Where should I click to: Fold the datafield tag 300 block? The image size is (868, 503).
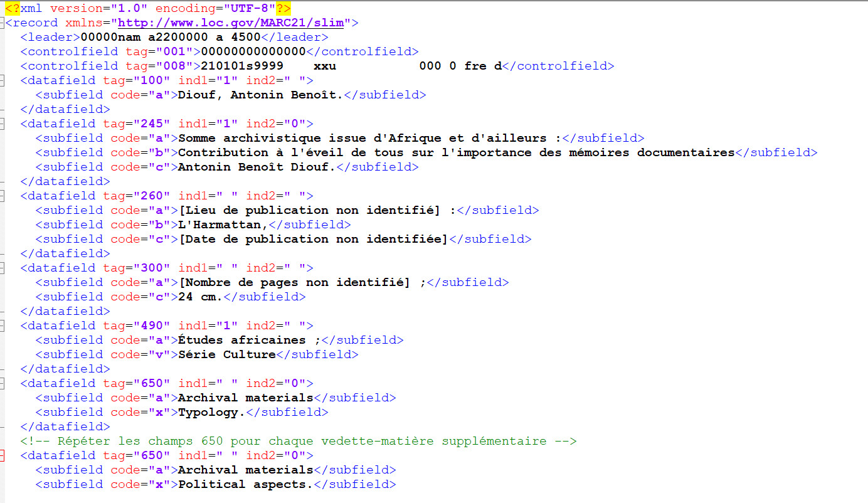pyautogui.click(x=2, y=268)
